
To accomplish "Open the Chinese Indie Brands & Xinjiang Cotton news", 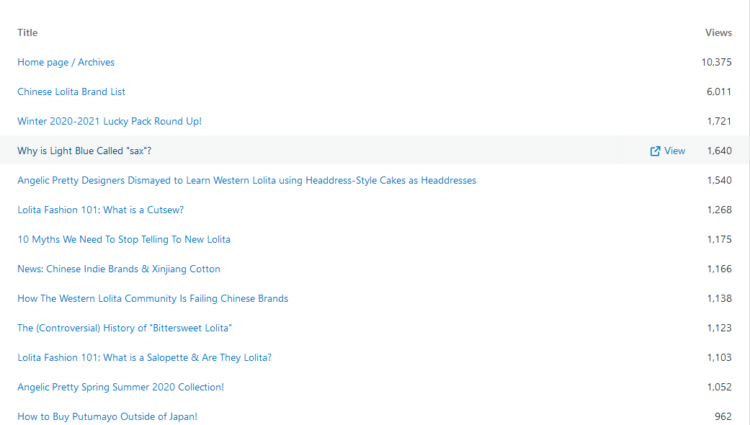I will pos(119,269).
